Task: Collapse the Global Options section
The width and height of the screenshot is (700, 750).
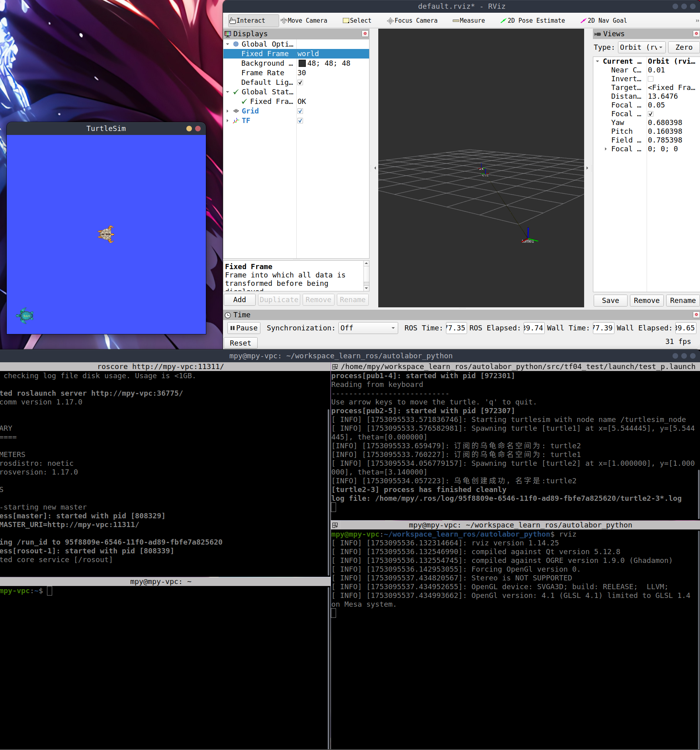Action: pyautogui.click(x=227, y=44)
